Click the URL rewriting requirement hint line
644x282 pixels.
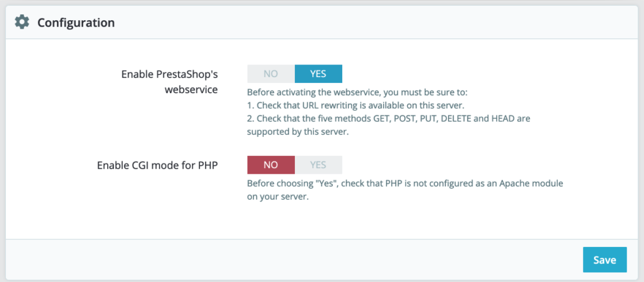pyautogui.click(x=355, y=105)
